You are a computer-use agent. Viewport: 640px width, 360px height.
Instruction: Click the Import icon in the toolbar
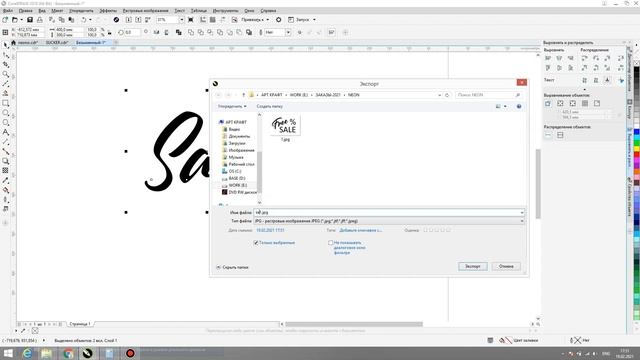(129, 20)
